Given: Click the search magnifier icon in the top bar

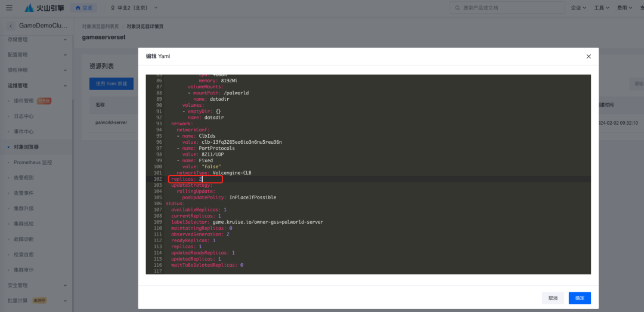Looking at the screenshot, I should 457,8.
